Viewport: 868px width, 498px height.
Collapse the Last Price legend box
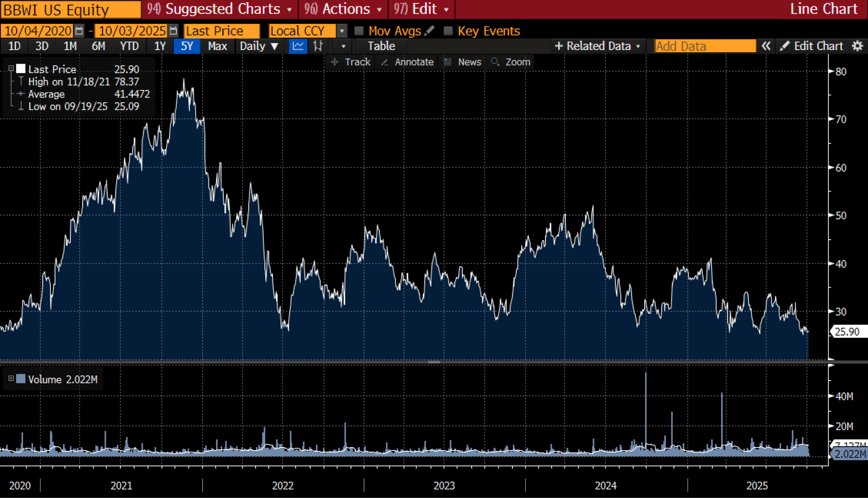click(11, 69)
